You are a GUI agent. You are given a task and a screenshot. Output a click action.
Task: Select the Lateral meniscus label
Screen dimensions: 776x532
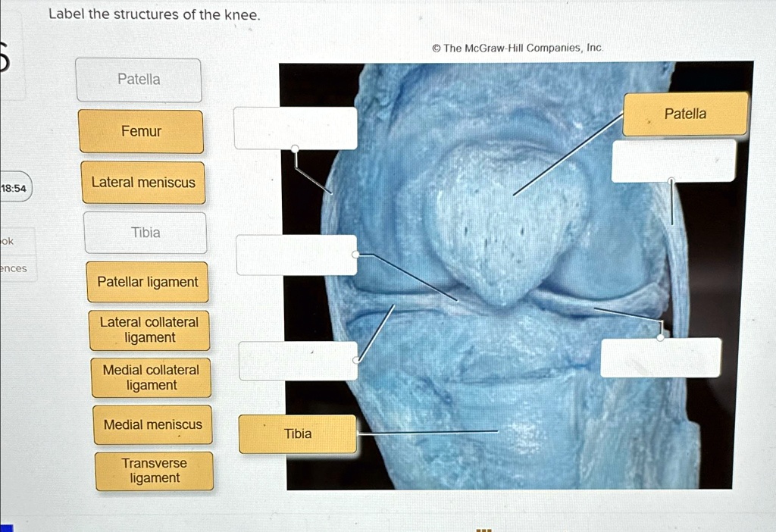coord(142,182)
